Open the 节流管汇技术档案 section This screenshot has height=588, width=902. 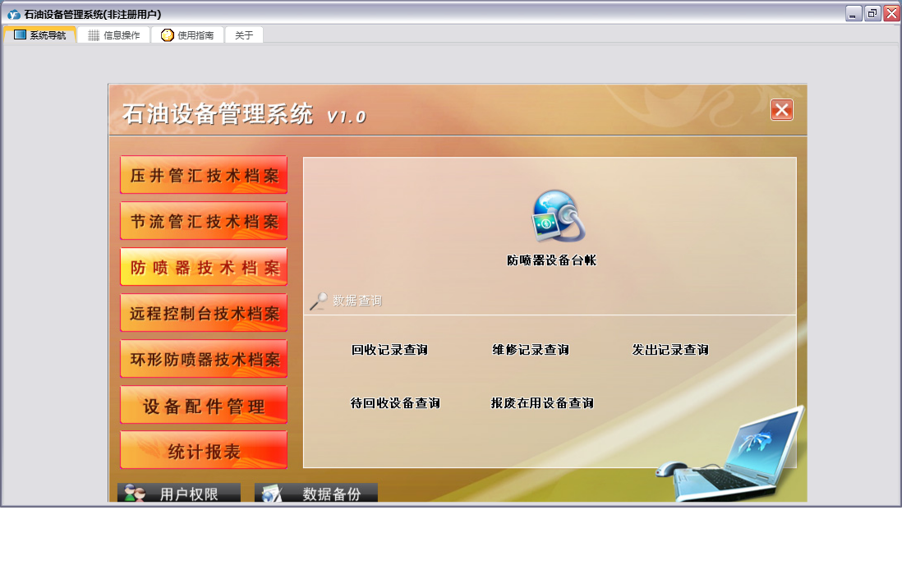click(204, 221)
